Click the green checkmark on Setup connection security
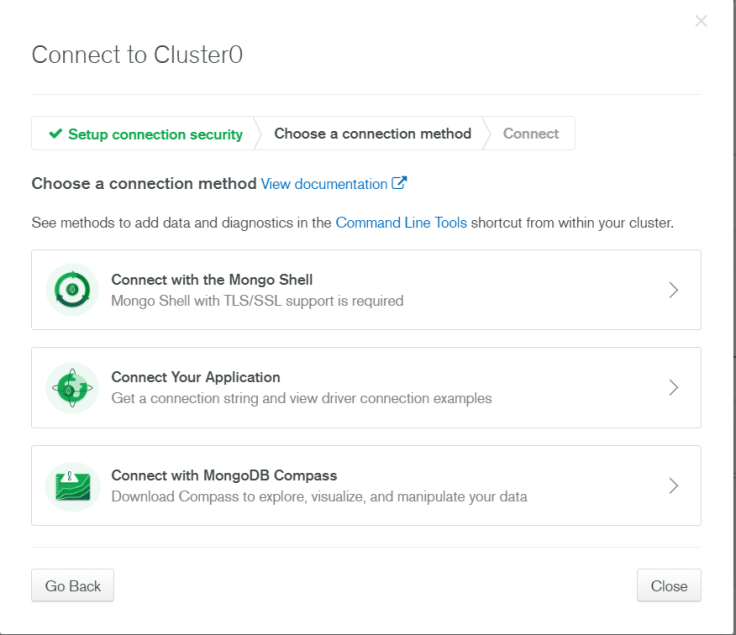Image resolution: width=736 pixels, height=635 pixels. (x=55, y=134)
